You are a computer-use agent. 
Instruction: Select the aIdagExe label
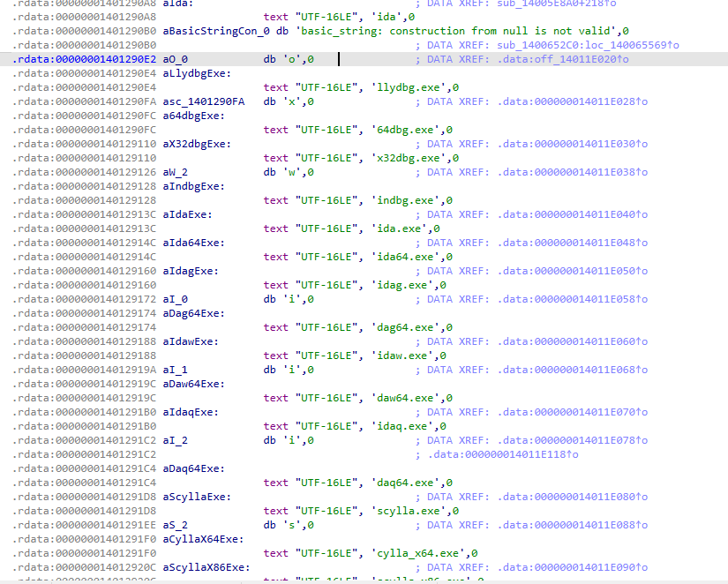click(x=191, y=271)
